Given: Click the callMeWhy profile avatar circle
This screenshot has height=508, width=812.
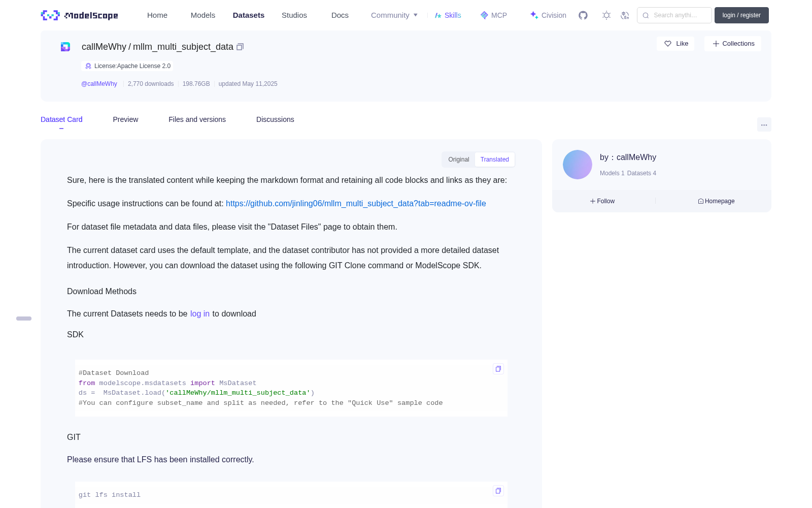Looking at the screenshot, I should (578, 165).
